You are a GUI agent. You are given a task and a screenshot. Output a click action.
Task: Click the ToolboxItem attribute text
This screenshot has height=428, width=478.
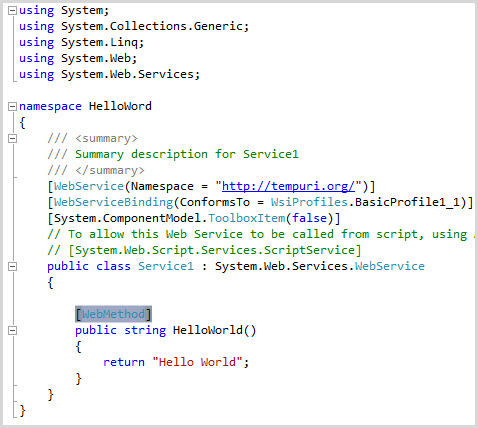pos(247,218)
